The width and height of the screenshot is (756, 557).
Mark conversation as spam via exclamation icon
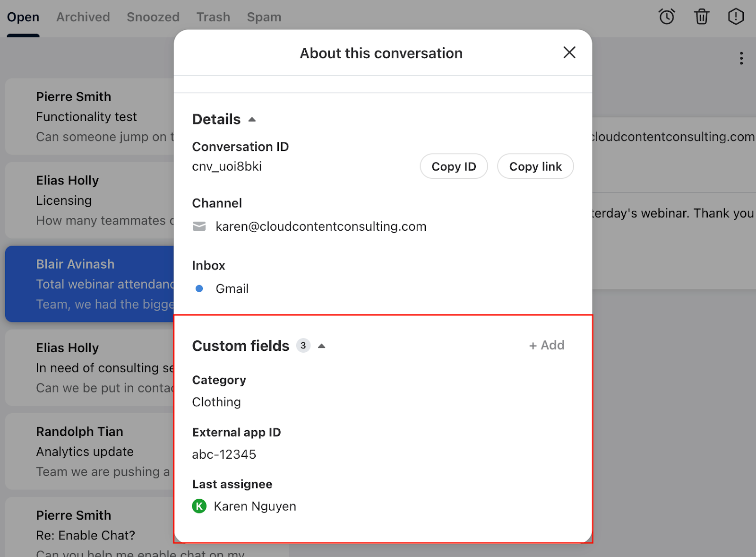pyautogui.click(x=736, y=17)
